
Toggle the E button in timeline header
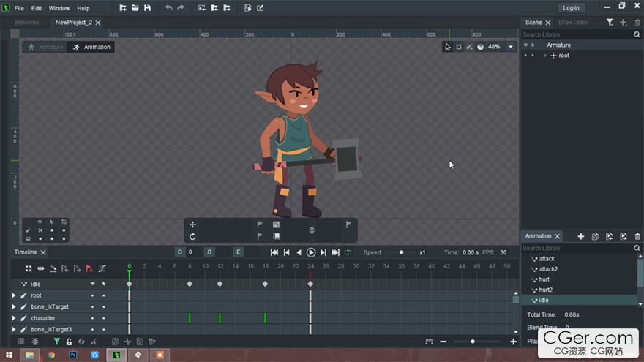coord(239,252)
